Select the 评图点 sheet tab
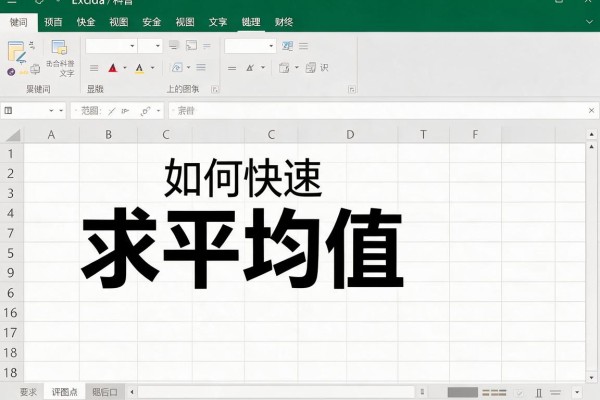The width and height of the screenshot is (600, 400). [x=65, y=392]
